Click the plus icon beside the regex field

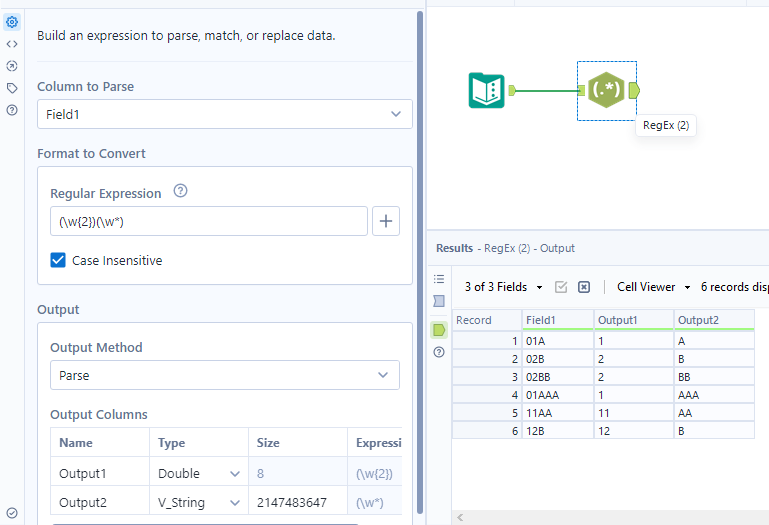pyautogui.click(x=386, y=221)
